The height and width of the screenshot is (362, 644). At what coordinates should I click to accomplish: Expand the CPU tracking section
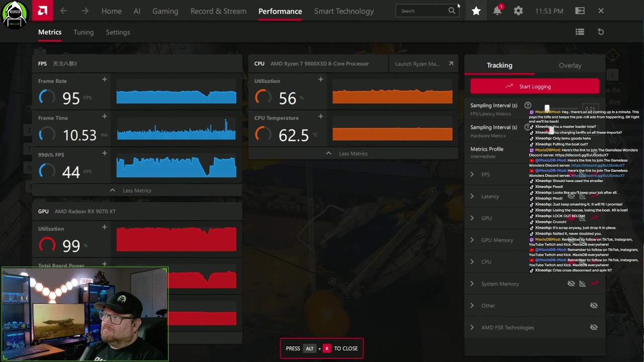pos(472,262)
